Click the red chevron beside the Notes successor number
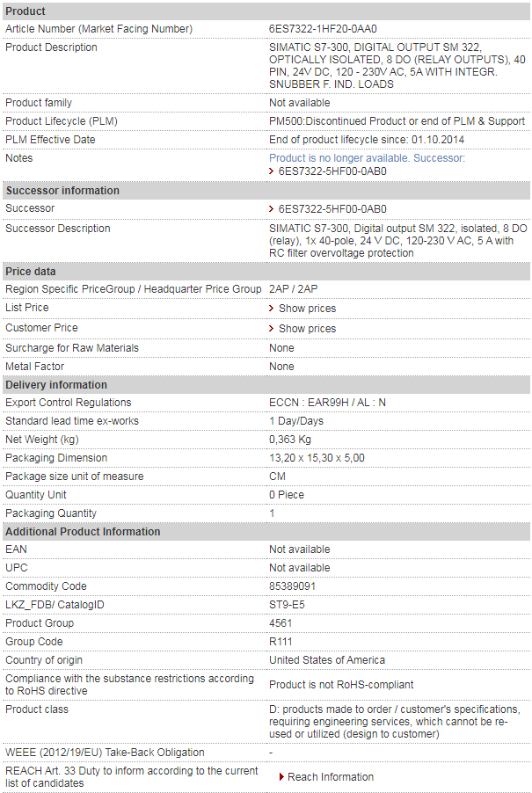The height and width of the screenshot is (793, 532). [x=272, y=171]
